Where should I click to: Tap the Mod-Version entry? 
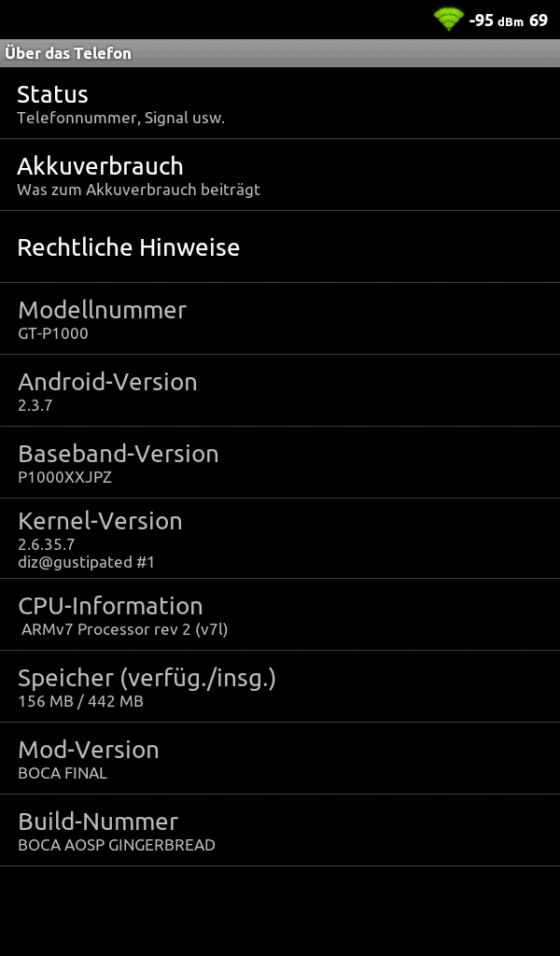[280, 758]
